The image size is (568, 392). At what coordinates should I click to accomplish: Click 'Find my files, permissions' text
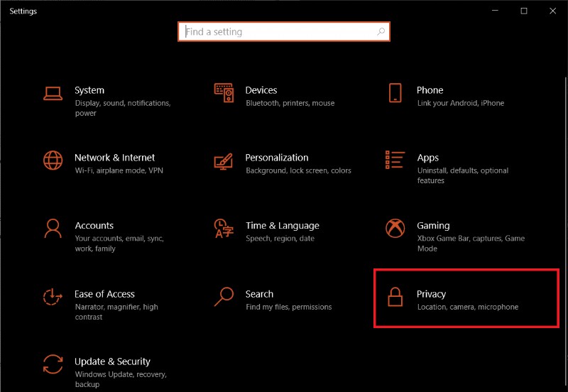pos(289,307)
